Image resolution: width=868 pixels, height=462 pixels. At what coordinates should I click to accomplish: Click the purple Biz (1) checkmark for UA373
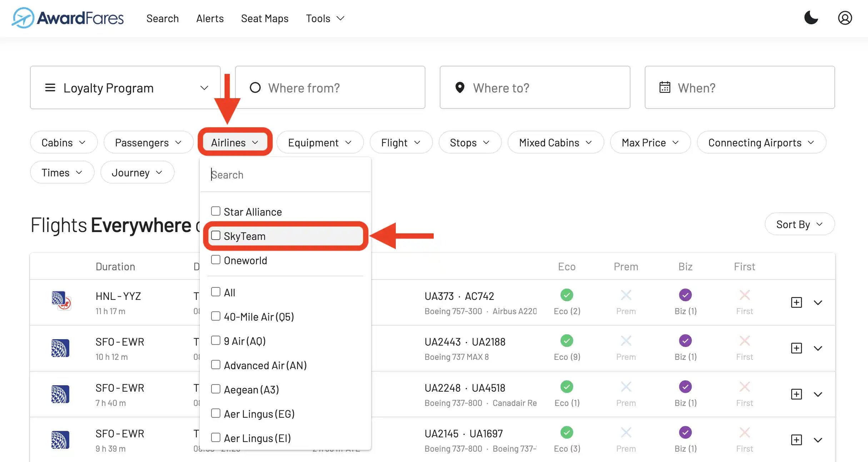pos(685,295)
